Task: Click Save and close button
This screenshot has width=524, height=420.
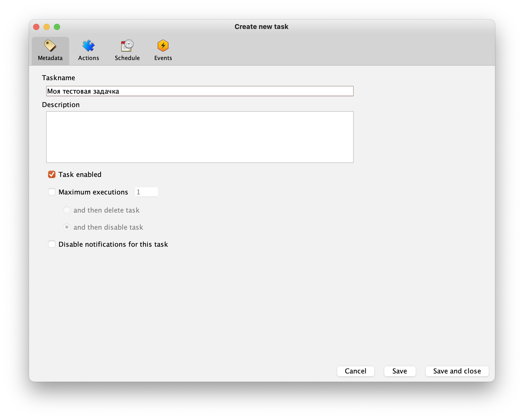Action: coord(457,371)
